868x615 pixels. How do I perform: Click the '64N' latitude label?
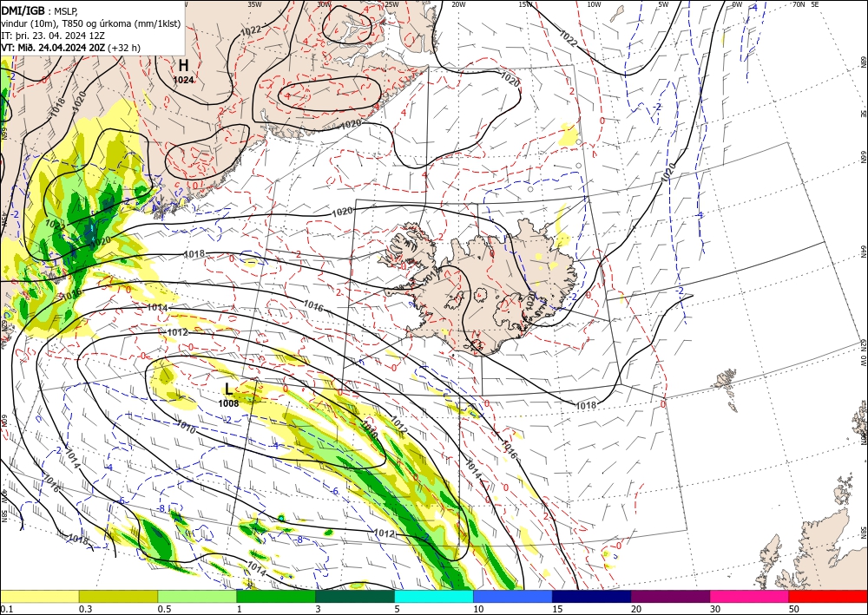(x=863, y=251)
